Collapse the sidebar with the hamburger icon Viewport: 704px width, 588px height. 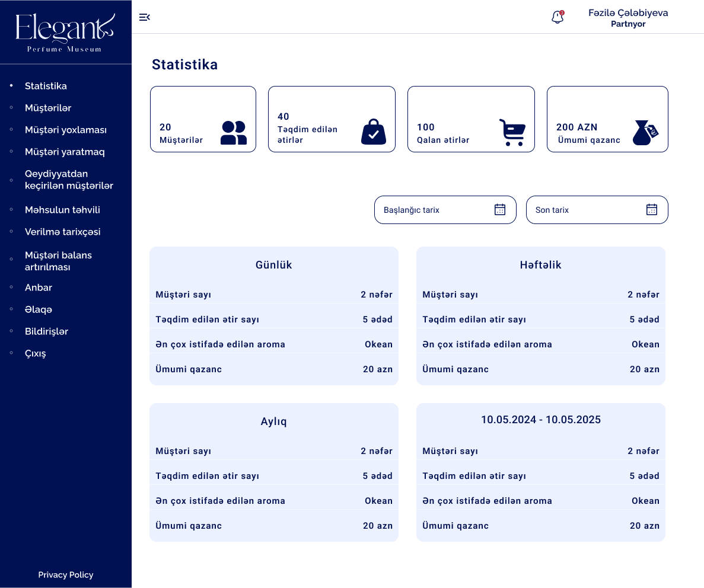144,17
